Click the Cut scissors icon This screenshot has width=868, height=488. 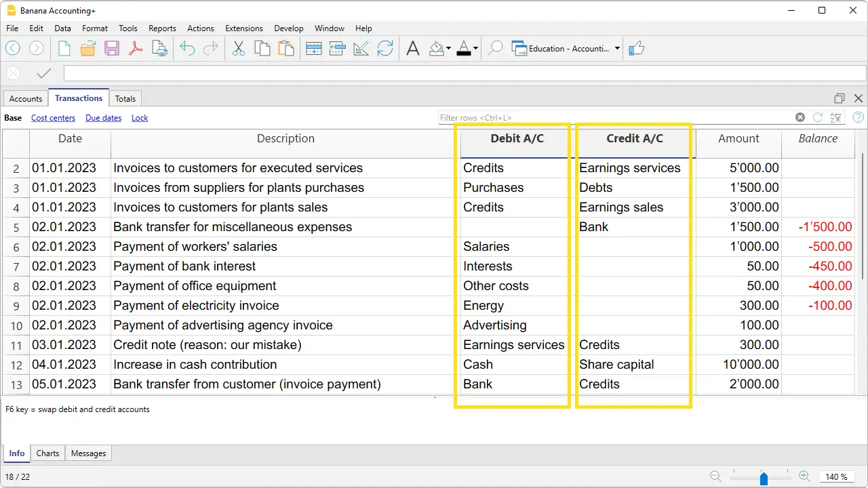pyautogui.click(x=238, y=48)
